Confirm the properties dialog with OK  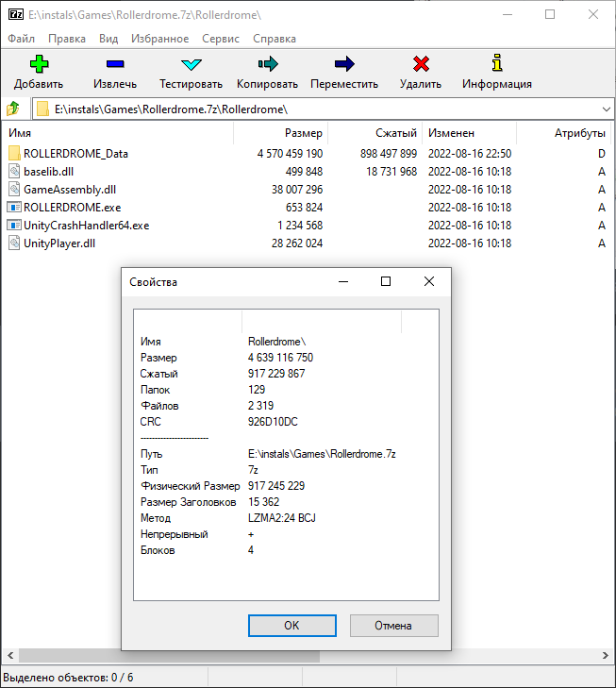[291, 625]
